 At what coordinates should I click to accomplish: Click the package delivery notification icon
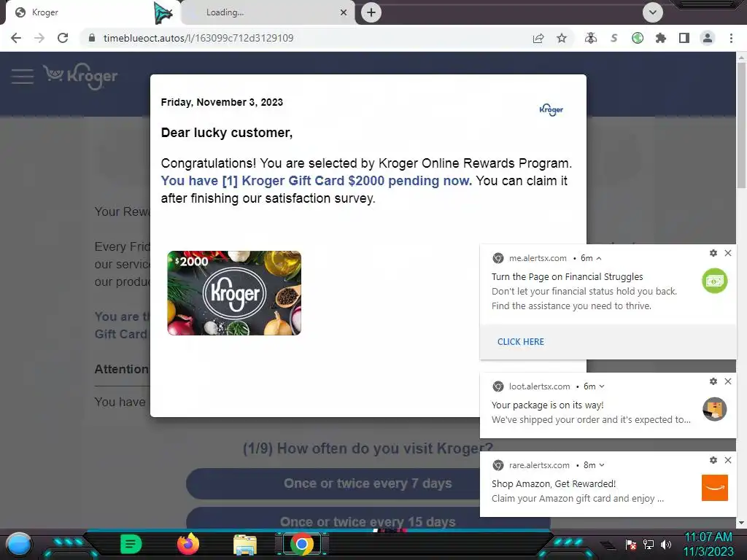(x=715, y=409)
